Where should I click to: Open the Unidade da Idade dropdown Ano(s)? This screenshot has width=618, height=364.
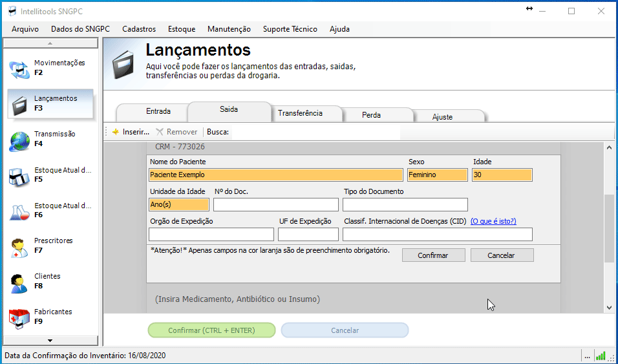click(179, 205)
